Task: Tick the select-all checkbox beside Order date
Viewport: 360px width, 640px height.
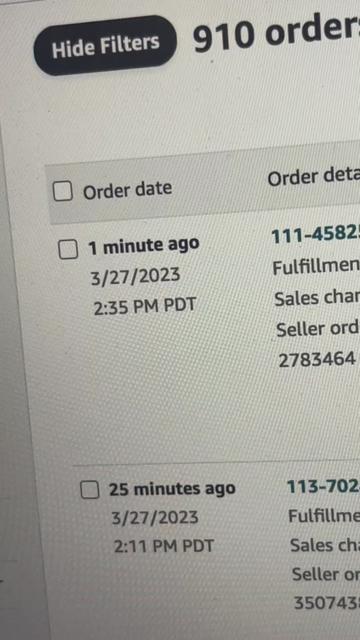Action: coord(63,191)
